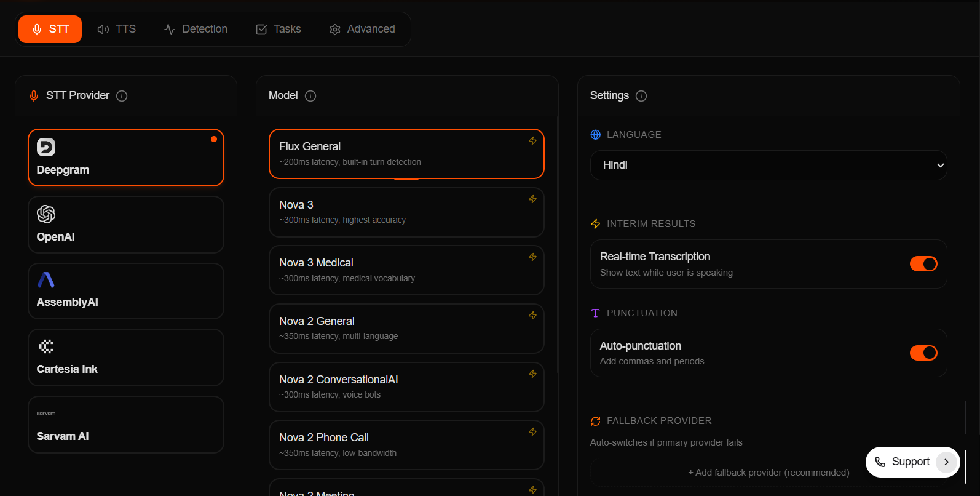Click the '~300ms latency, voice bots' text
The image size is (980, 496).
pos(330,395)
